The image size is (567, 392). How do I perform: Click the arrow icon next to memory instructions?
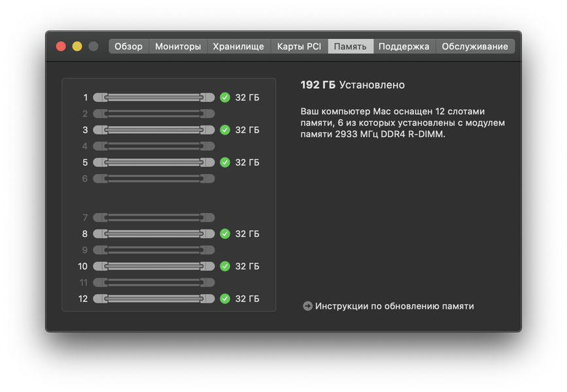(307, 306)
